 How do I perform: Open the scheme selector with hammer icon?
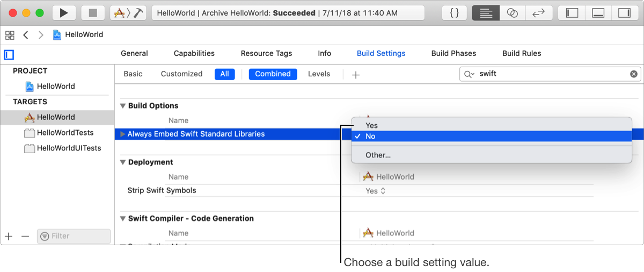[128, 13]
